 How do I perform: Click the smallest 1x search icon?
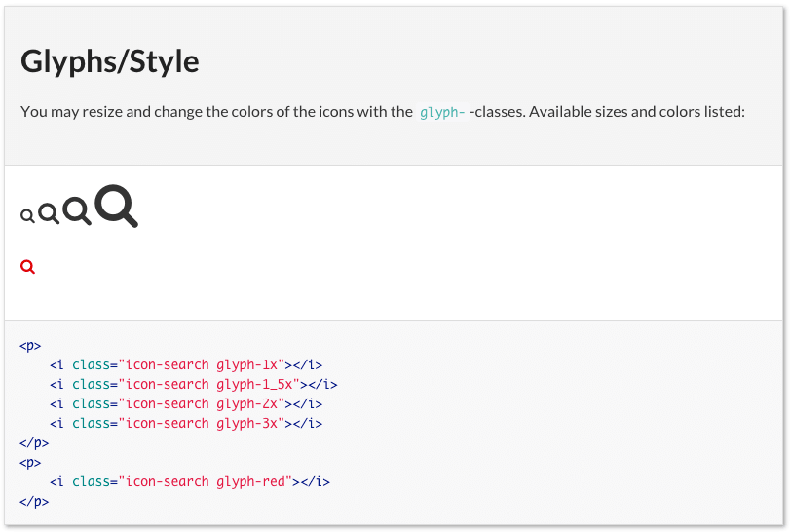27,216
